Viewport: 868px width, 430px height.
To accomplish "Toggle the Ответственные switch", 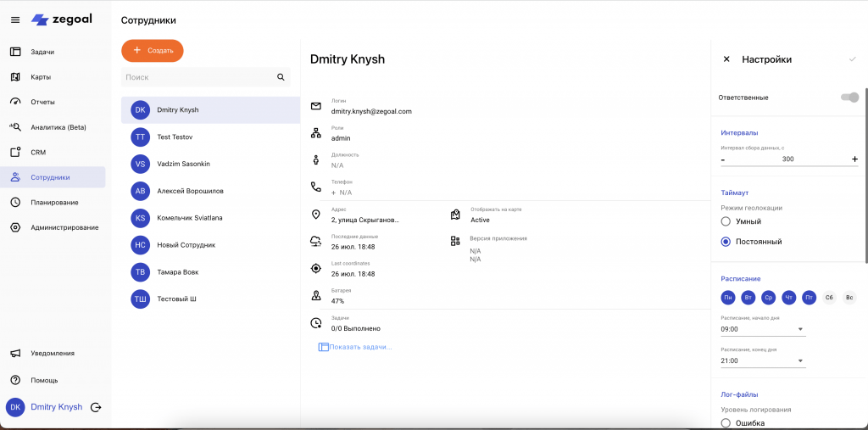I will (849, 98).
